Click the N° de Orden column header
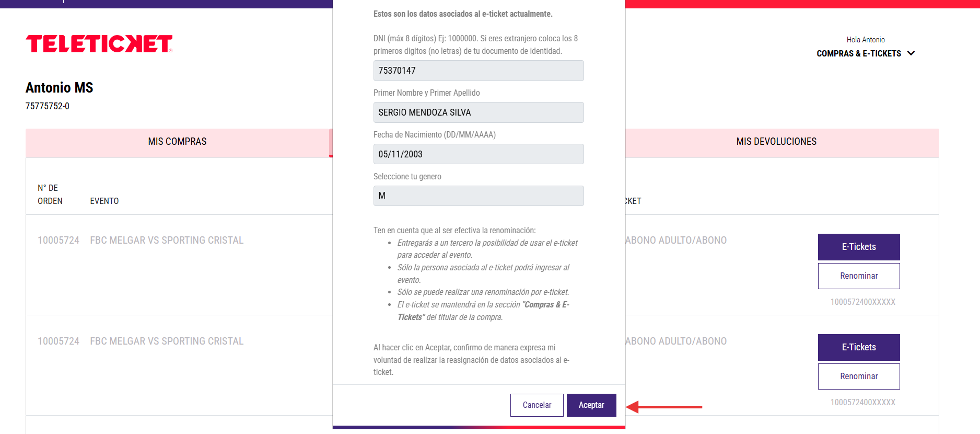Image resolution: width=980 pixels, height=434 pixels. 50,195
